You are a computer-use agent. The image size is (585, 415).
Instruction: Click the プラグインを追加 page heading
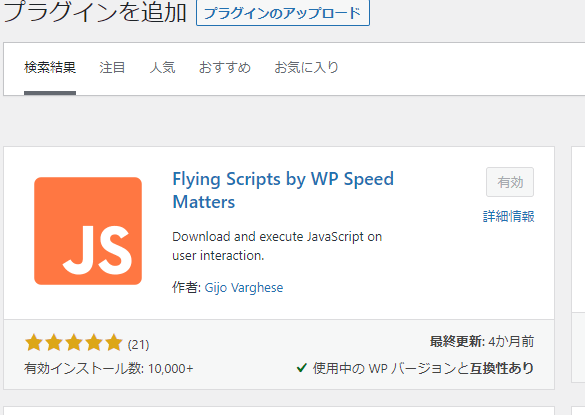[94, 12]
